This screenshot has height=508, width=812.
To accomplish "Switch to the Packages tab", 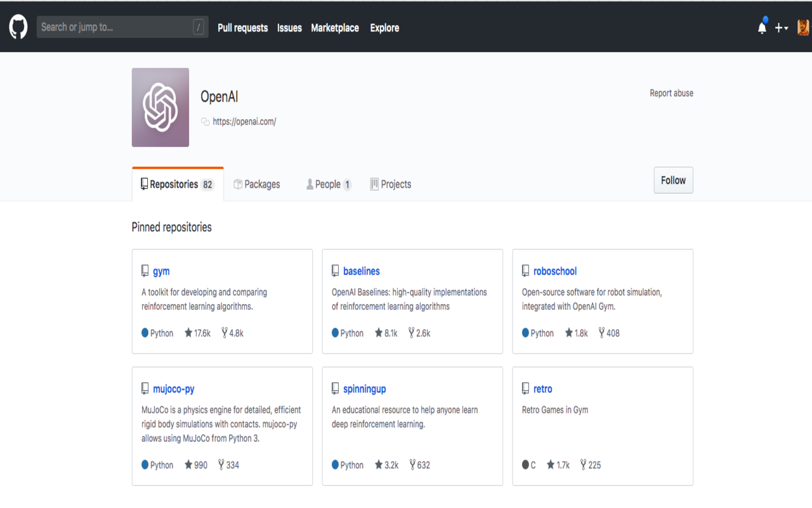I will pos(262,184).
